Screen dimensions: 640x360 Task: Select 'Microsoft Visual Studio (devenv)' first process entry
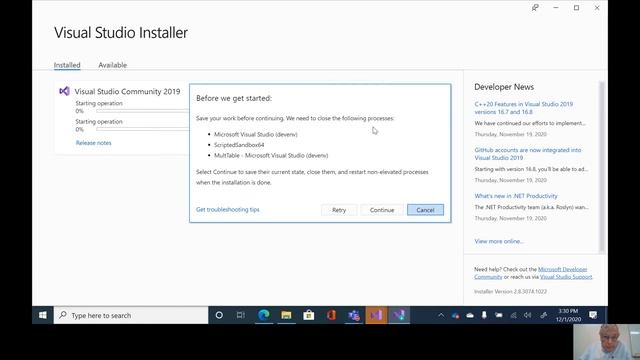(x=256, y=134)
